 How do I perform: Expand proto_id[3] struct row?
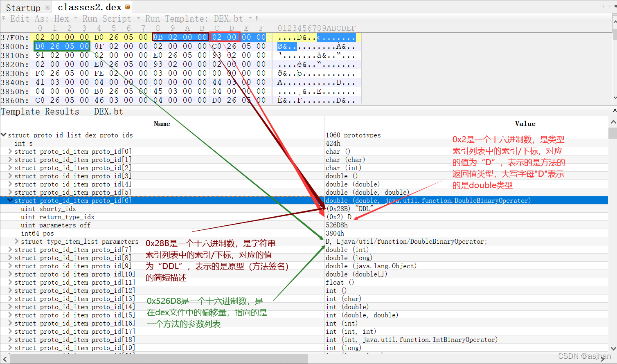tap(10, 175)
